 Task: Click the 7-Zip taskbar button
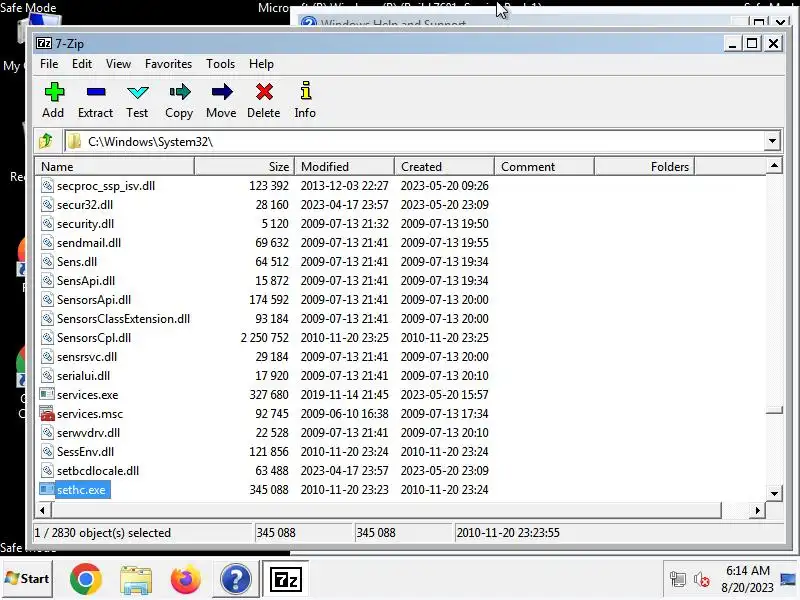pyautogui.click(x=285, y=579)
